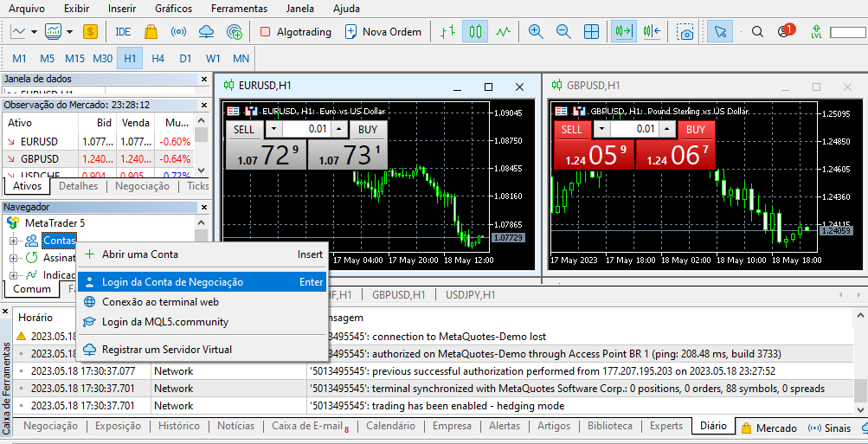
Task: Open the indicators dropdown arrow
Action: coord(70,31)
